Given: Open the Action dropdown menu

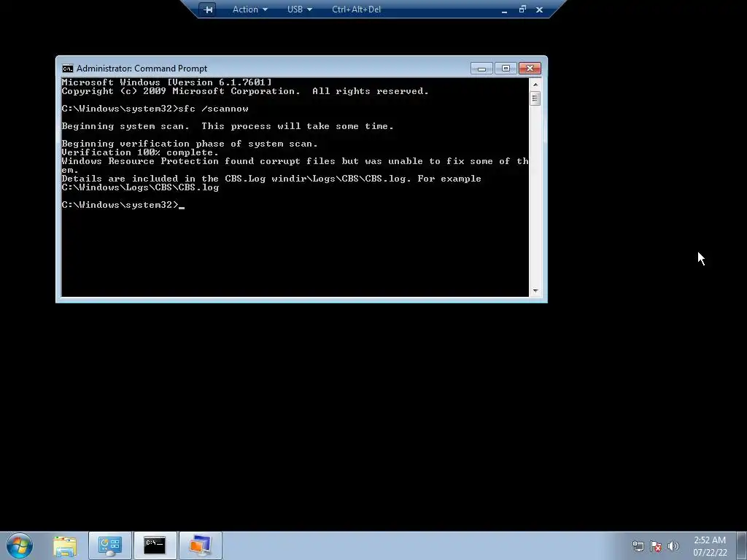Looking at the screenshot, I should pyautogui.click(x=250, y=9).
